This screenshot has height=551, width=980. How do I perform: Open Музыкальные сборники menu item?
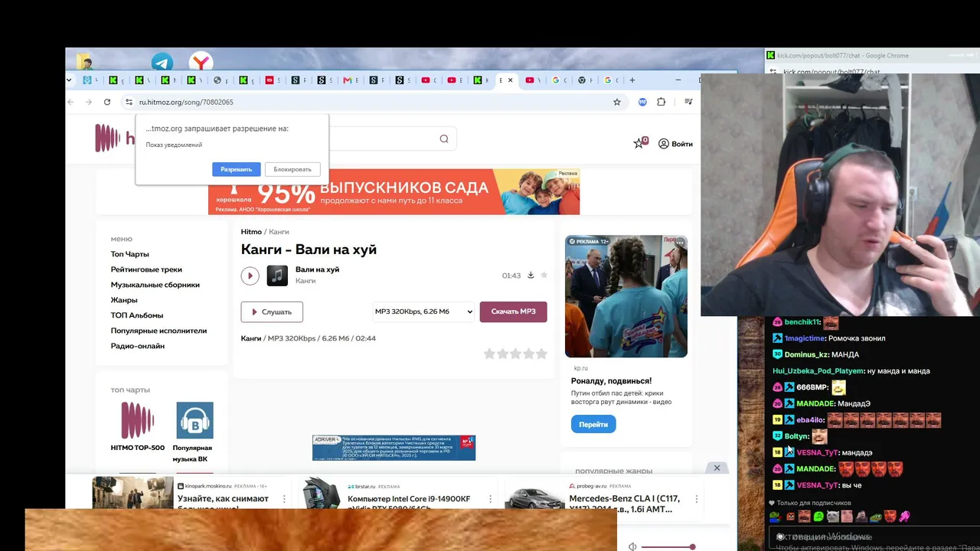click(x=155, y=285)
